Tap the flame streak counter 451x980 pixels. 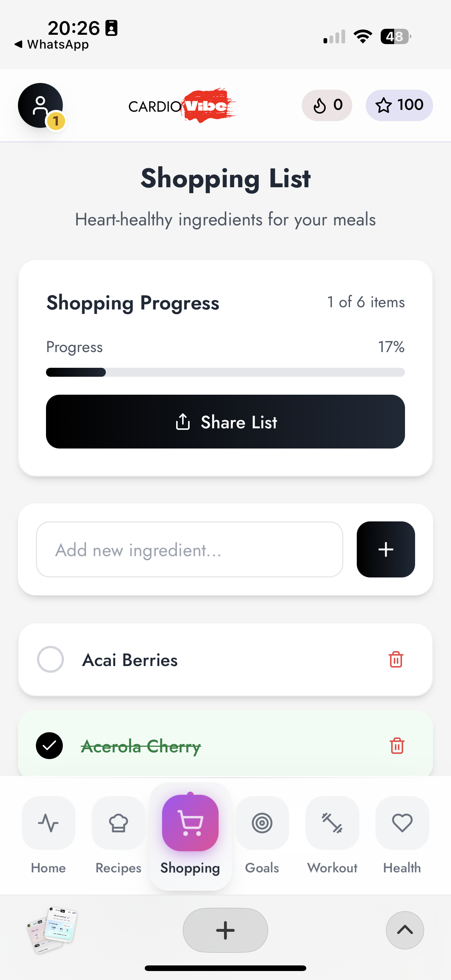pos(326,105)
